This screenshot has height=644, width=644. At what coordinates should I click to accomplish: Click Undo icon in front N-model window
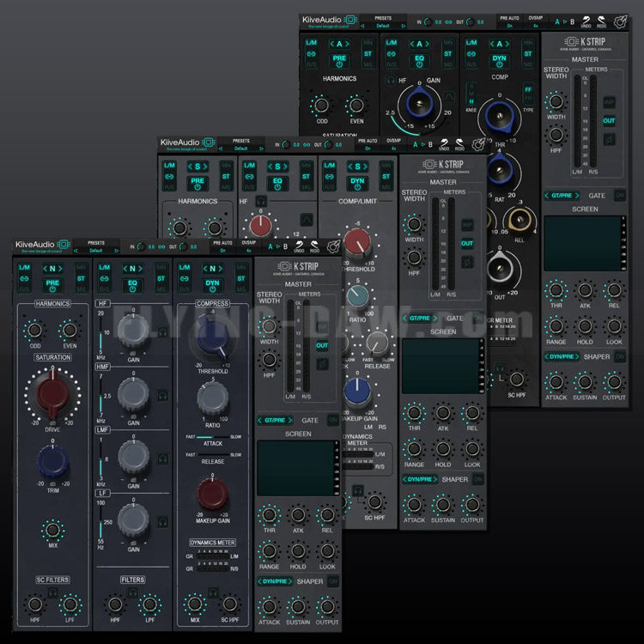tap(299, 246)
